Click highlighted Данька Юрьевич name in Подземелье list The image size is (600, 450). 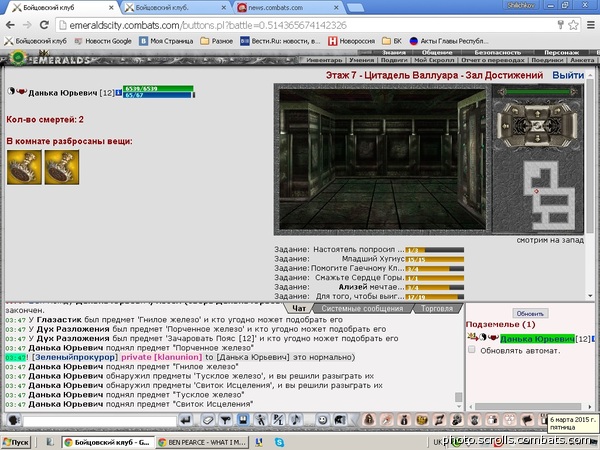click(537, 339)
